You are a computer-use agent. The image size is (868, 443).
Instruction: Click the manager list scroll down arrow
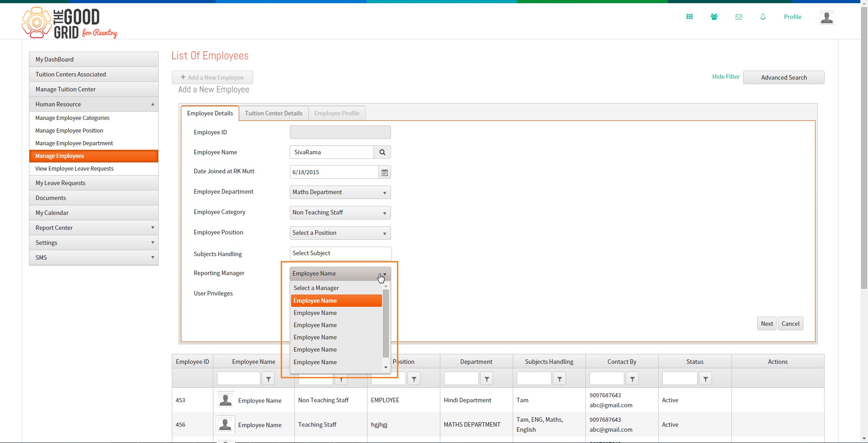(386, 367)
